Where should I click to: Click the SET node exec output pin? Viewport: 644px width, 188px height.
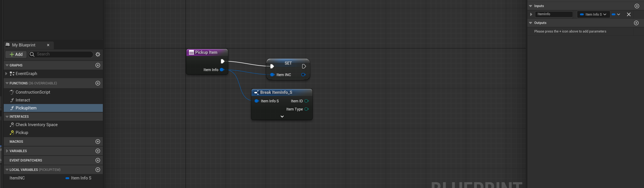304,66
